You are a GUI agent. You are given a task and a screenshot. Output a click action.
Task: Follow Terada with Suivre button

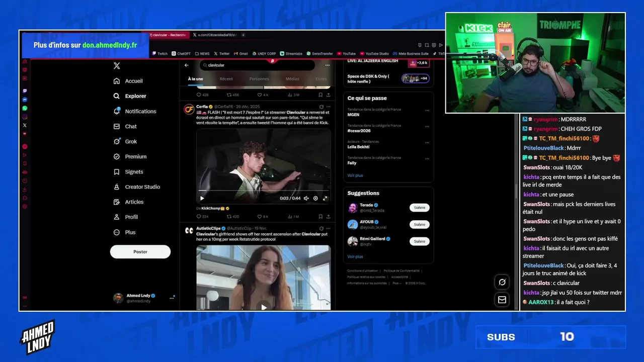click(x=420, y=208)
